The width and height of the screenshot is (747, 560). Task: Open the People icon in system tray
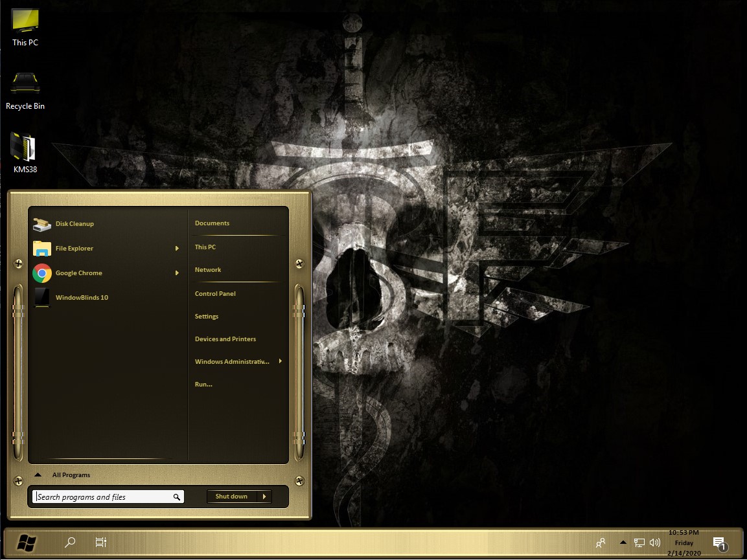click(601, 543)
